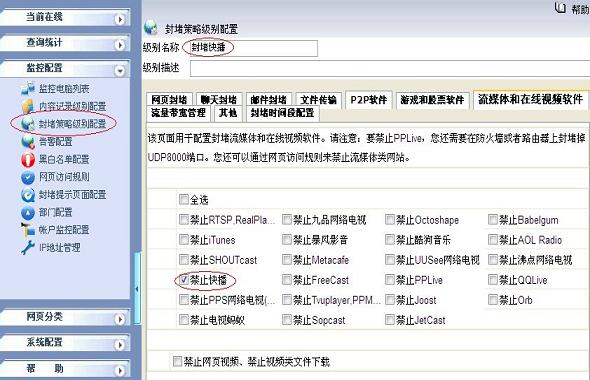This screenshot has height=380, width=590.
Task: Click the IP地址管理 wrench icon
Action: [28, 248]
